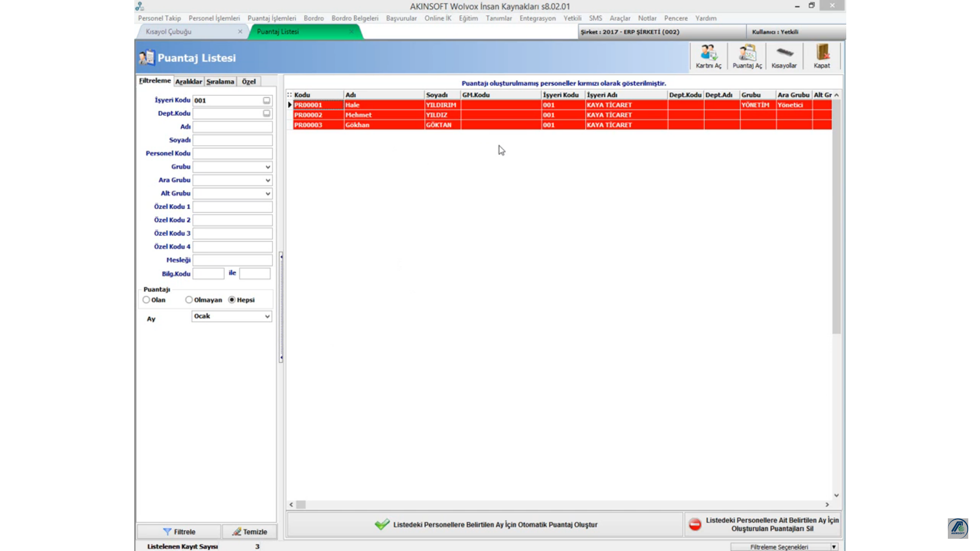Click right arrow of horizontal scrollbar
This screenshot has height=551, width=980.
[x=827, y=505]
